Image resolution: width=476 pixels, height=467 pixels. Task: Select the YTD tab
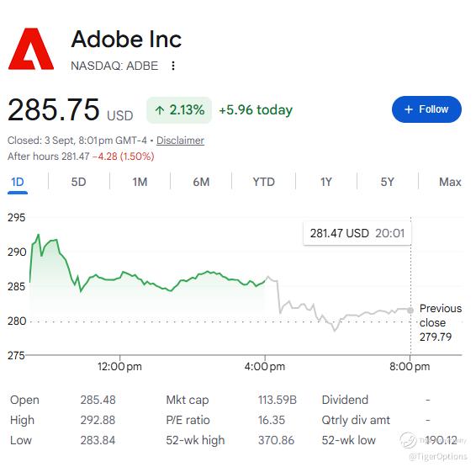tap(263, 183)
